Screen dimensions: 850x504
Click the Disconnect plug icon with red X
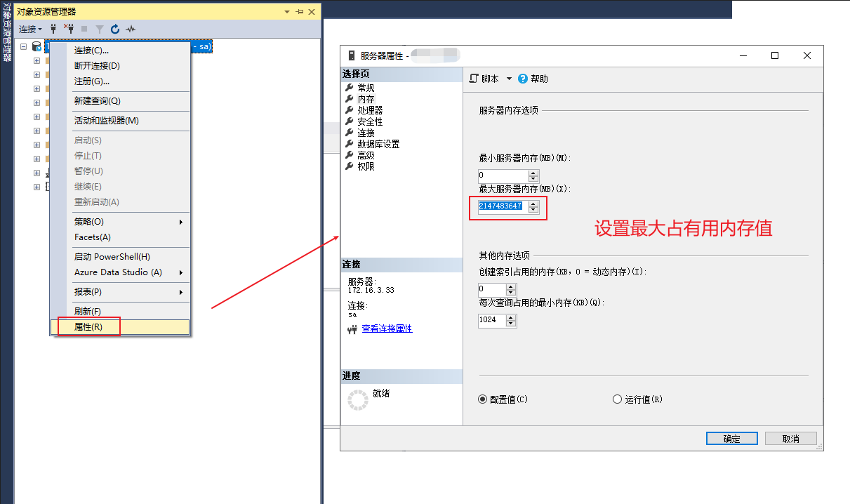pos(69,29)
